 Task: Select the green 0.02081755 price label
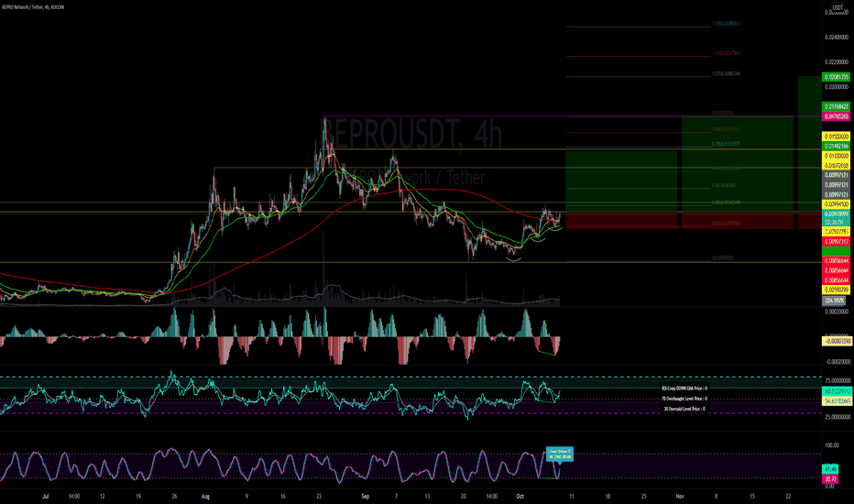point(836,77)
